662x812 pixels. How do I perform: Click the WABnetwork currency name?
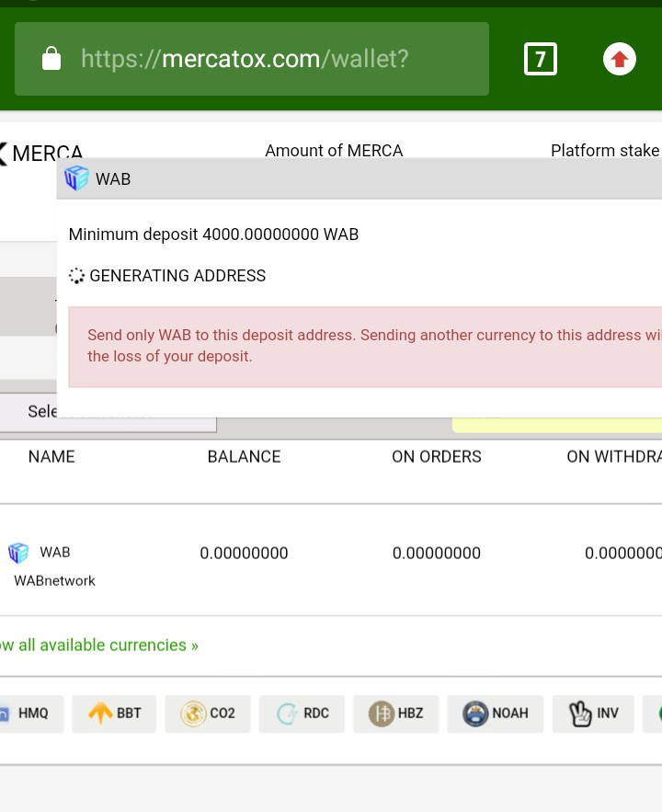[x=54, y=580]
